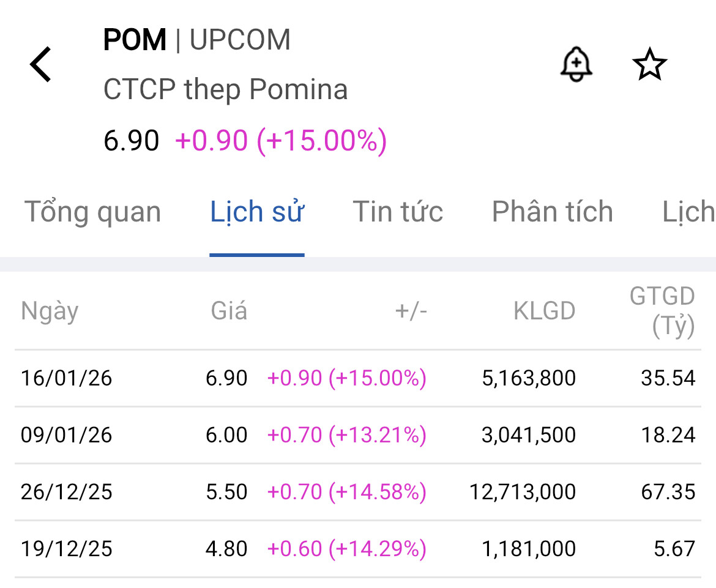Sort by the Giá column header

[229, 311]
